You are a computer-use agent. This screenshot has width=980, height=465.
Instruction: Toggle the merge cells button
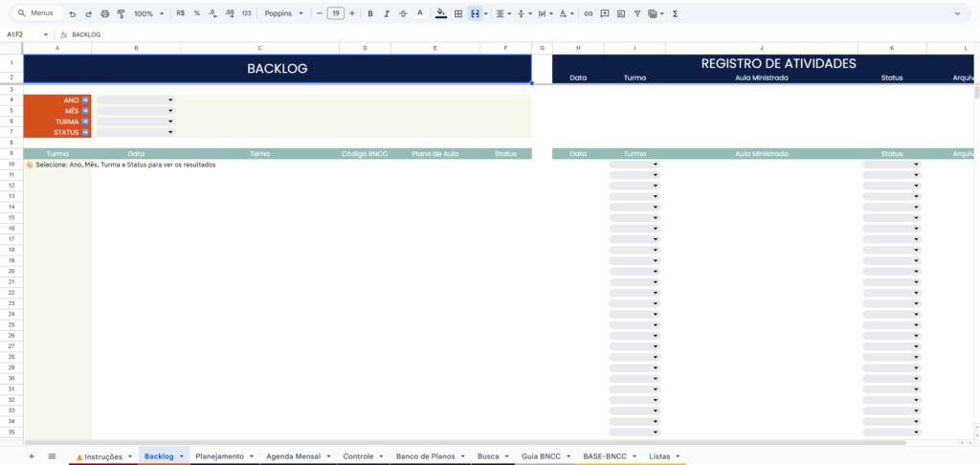click(x=475, y=14)
